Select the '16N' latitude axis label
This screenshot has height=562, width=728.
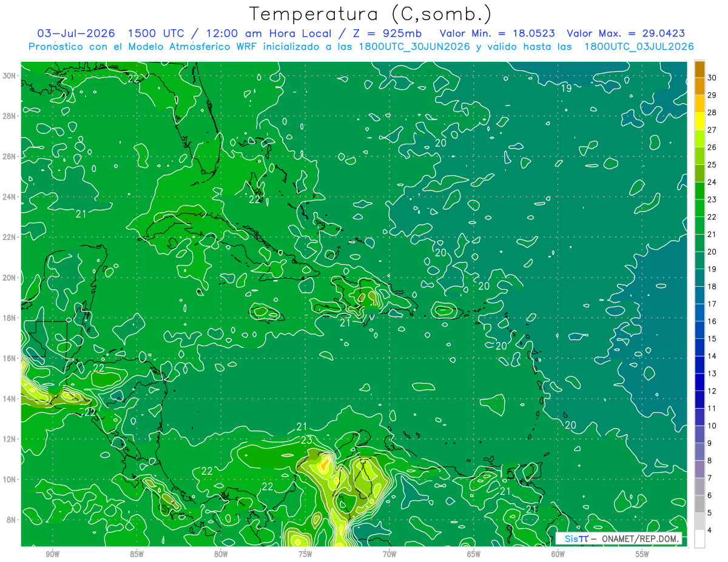click(x=10, y=358)
